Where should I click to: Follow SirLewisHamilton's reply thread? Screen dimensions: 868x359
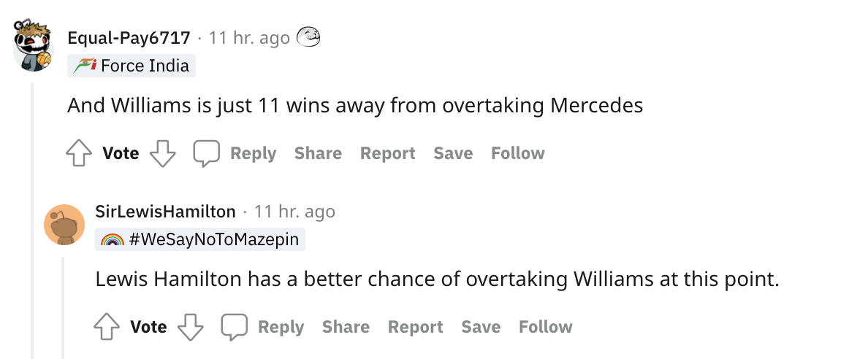[545, 327]
